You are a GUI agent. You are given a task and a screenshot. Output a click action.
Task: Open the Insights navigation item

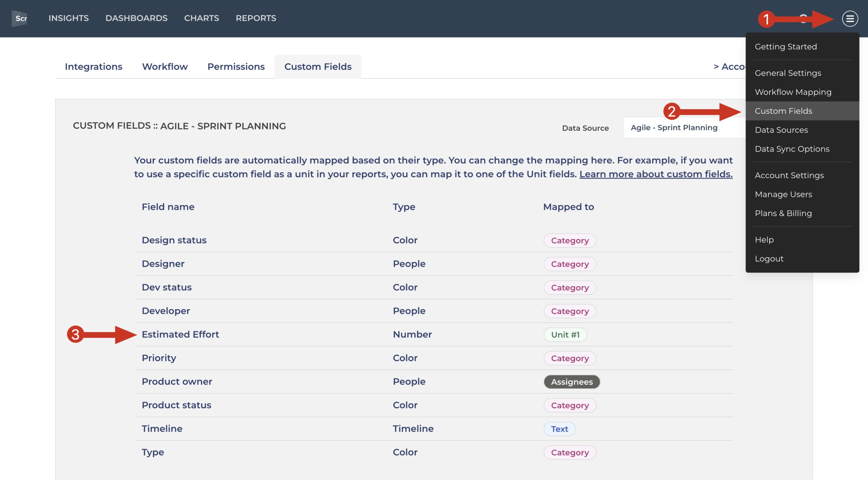69,18
